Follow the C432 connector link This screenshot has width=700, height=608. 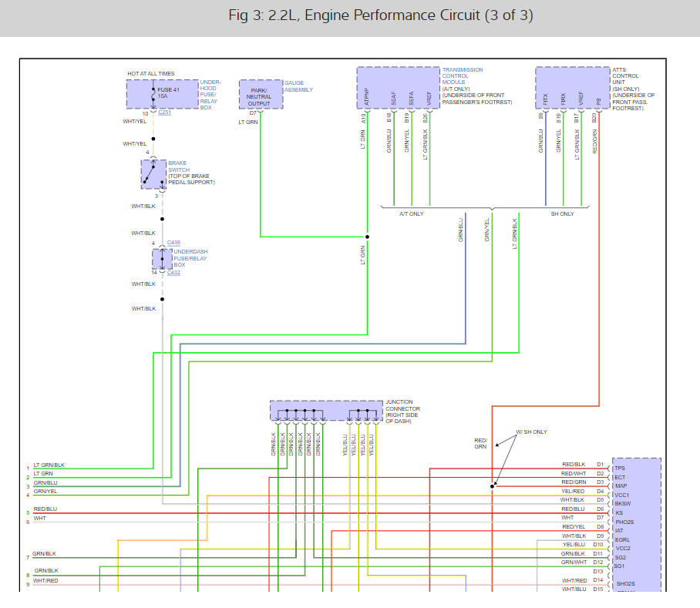tap(173, 272)
